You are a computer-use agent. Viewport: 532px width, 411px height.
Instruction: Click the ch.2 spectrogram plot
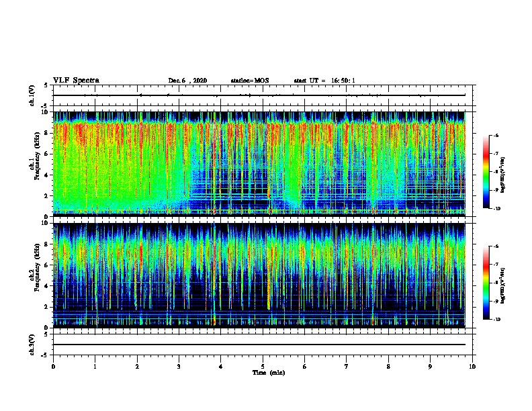[x=259, y=275]
